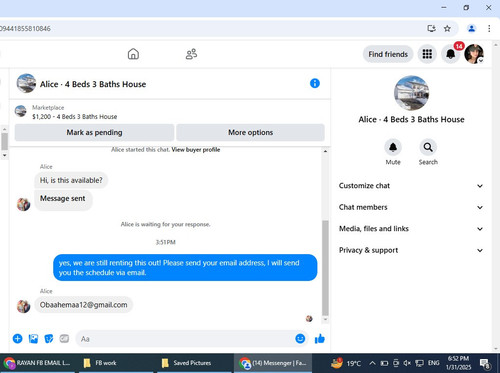Viewport: 500px width, 373px height.
Task: Open the large house photo in info panel
Action: click(x=411, y=93)
